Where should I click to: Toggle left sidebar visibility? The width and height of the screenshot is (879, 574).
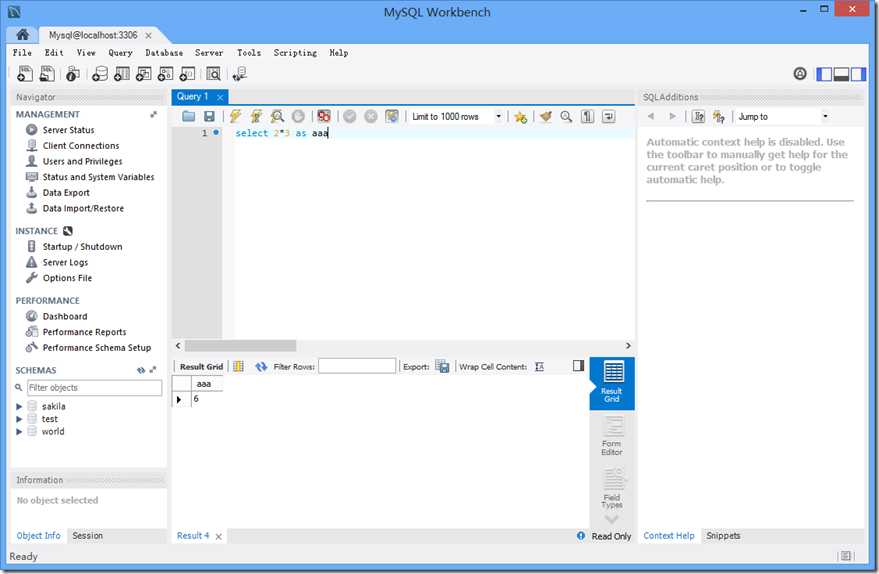pos(824,73)
